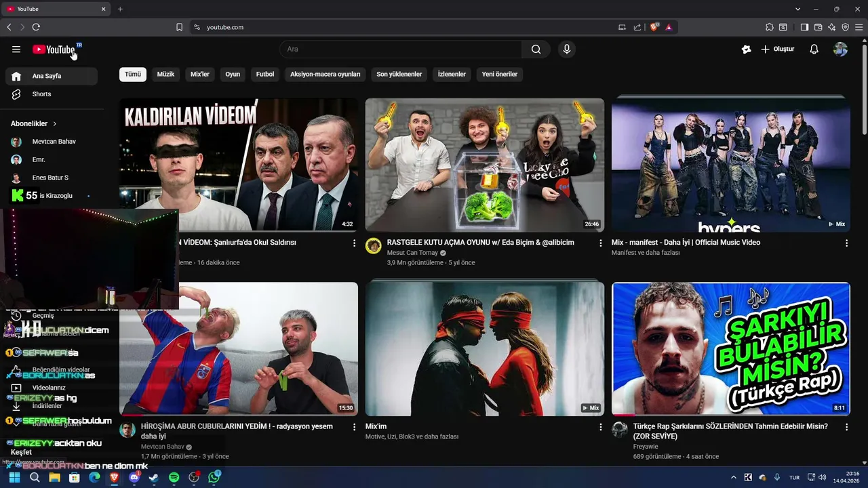Viewport: 868px width, 488px height.
Task: Open Brave Shields lion icon
Action: coord(654,27)
